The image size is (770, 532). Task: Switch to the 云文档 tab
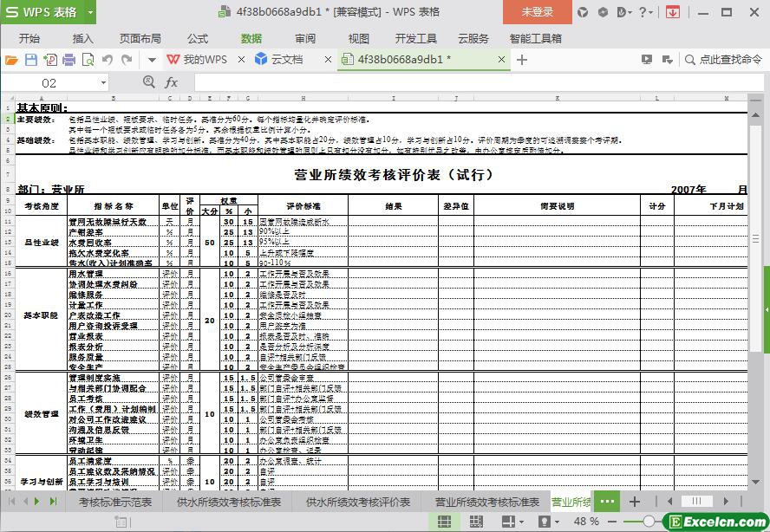tap(279, 60)
